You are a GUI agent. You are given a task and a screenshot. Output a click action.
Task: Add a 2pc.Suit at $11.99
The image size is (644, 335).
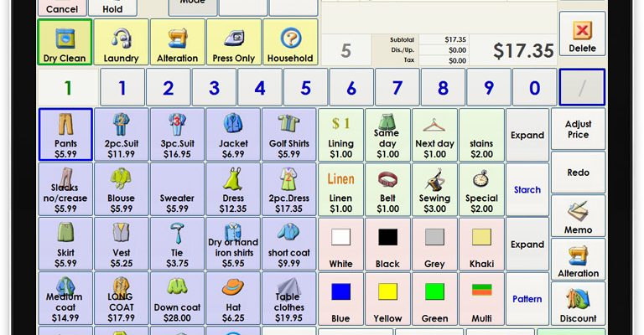(x=121, y=135)
